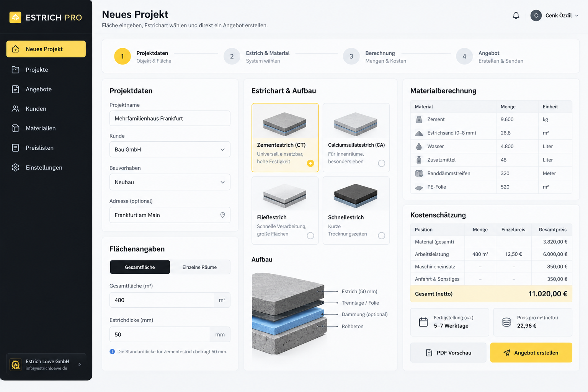Click the Einstellungen gear icon
Screen dimensions: 588x392
click(x=15, y=167)
